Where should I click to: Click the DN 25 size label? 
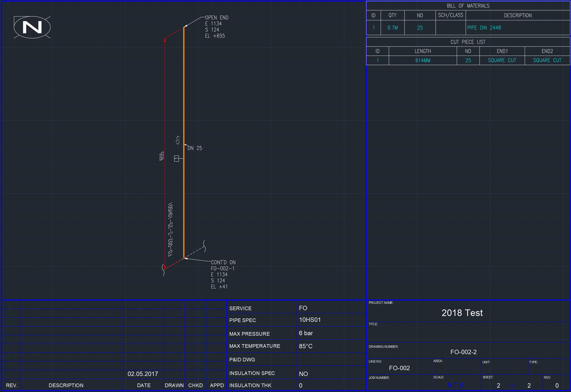click(195, 148)
